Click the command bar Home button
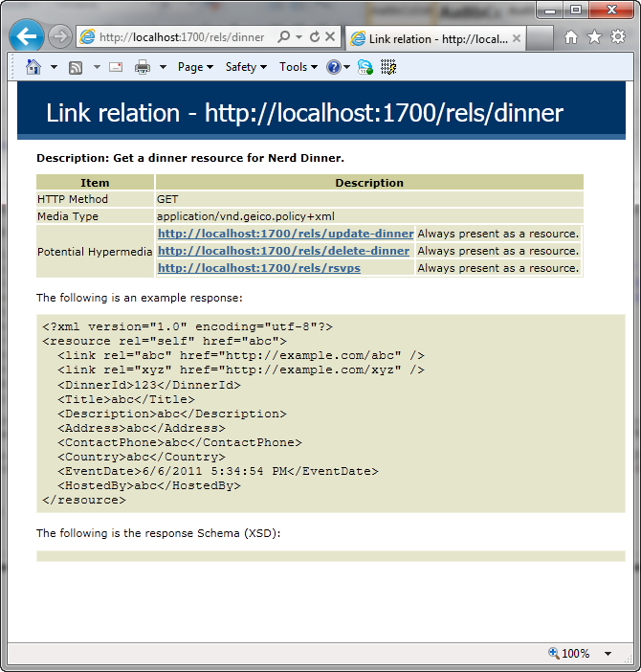This screenshot has height=672, width=641. coord(33,67)
